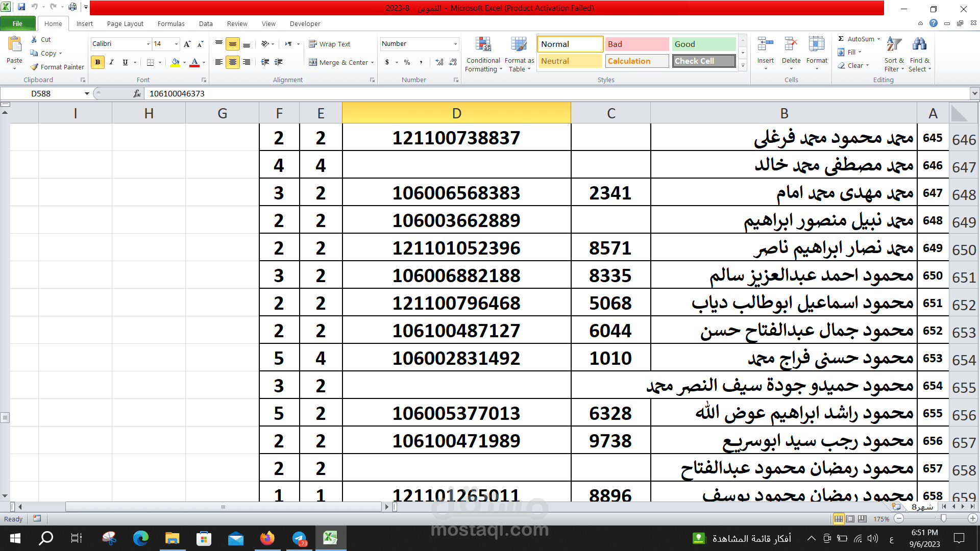
Task: Switch to Page Break Preview in status bar
Action: (862, 519)
